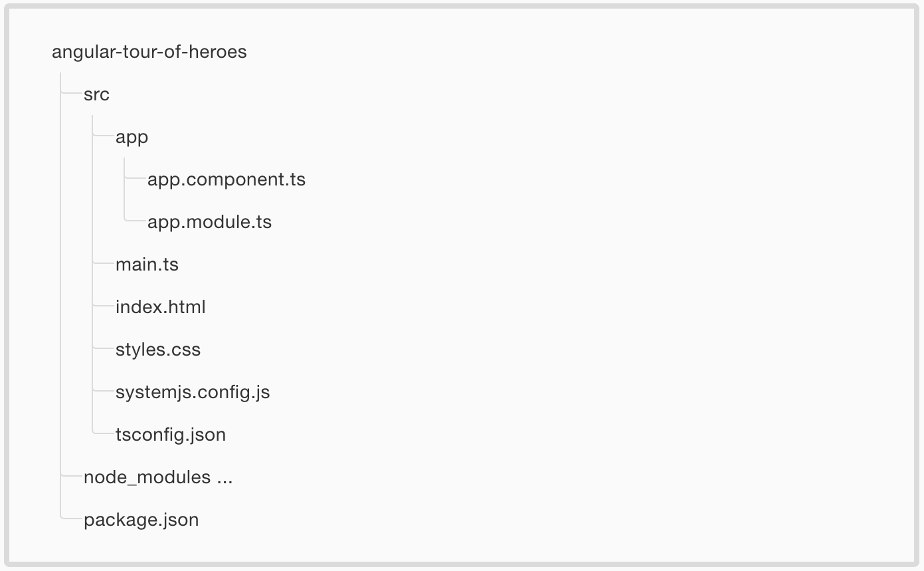Click the branch connector before app folder
The width and height of the screenshot is (924, 571).
pos(103,137)
